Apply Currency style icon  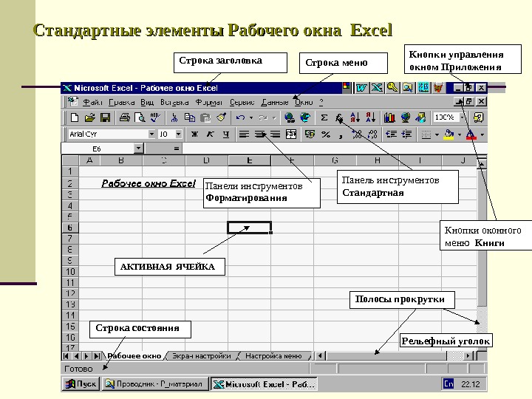(x=310, y=134)
